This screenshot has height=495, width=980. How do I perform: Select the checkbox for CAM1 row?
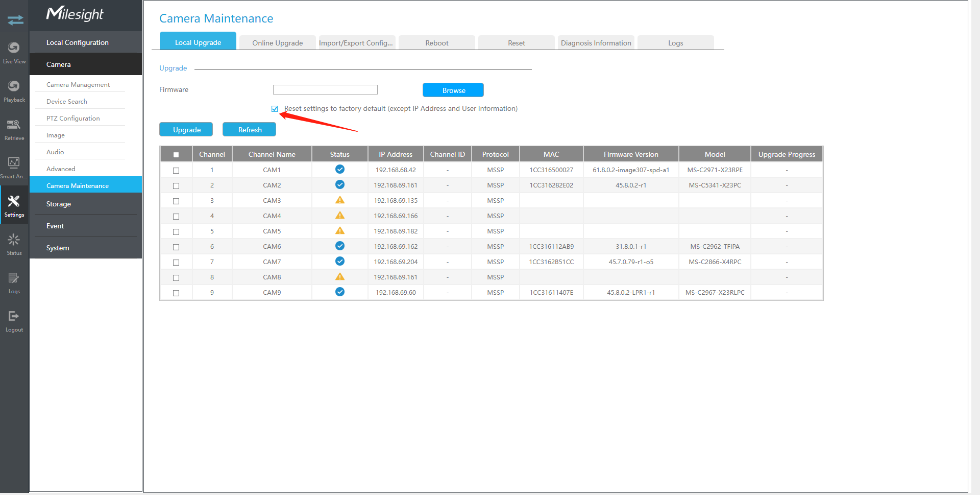pyautogui.click(x=176, y=170)
